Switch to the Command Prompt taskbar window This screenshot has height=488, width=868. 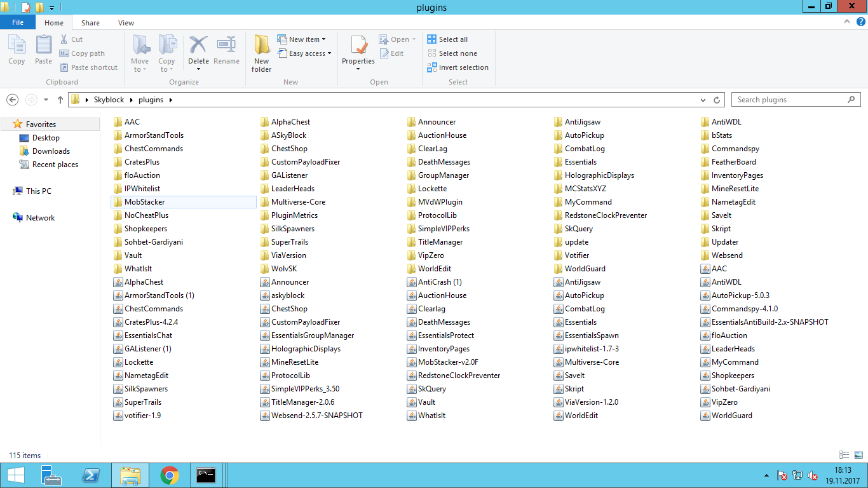click(206, 475)
